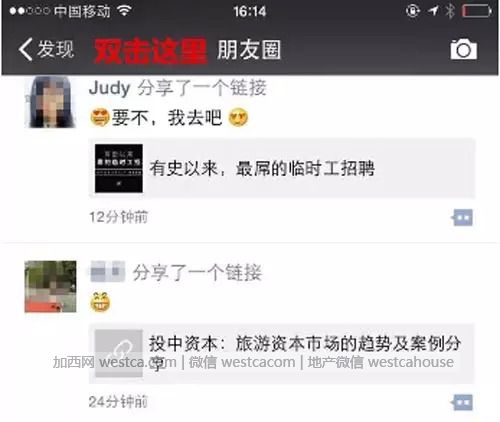This screenshot has height=422, width=500.
Task: Open the 有史以来，最屌的临时工招聘 link card
Action: (282, 168)
